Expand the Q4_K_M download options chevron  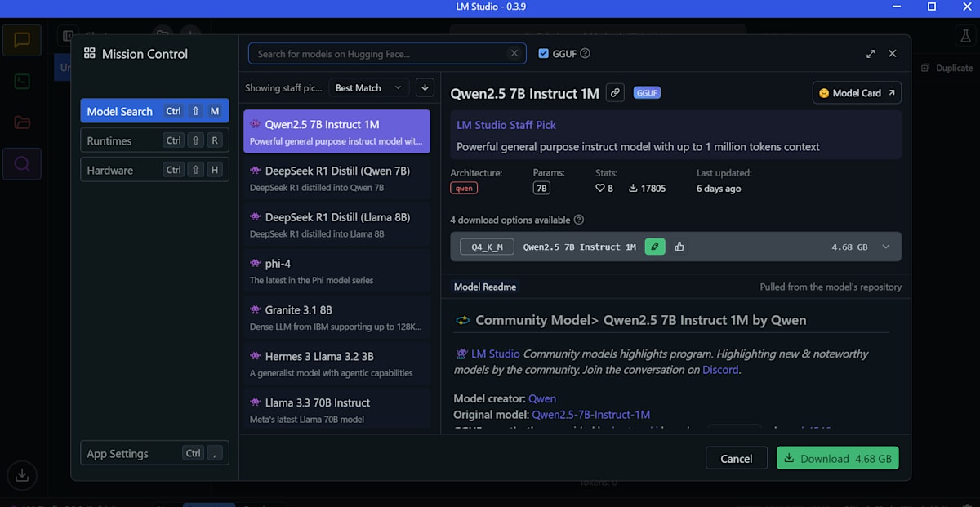886,247
